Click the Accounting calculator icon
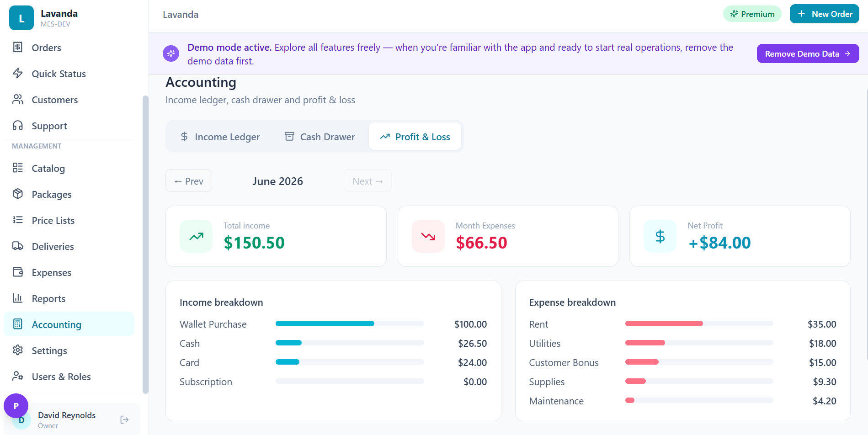 click(x=18, y=324)
